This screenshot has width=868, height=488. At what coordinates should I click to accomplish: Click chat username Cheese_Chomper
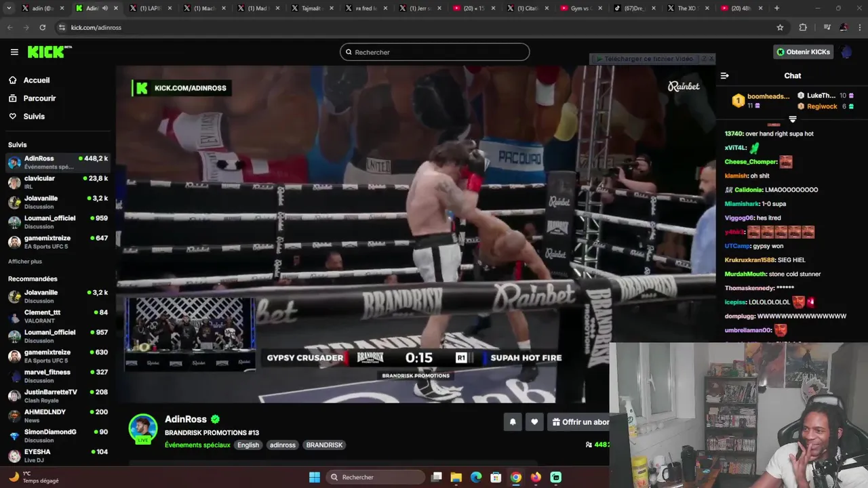tap(750, 162)
